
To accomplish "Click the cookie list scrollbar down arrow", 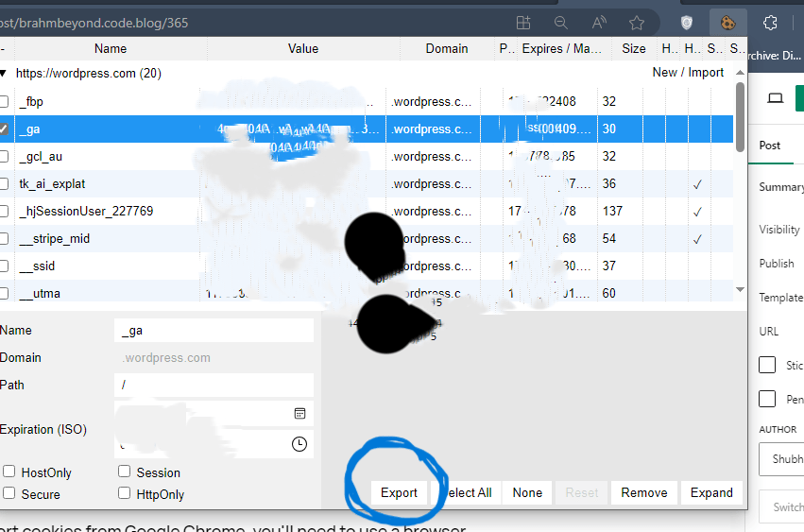I will tap(740, 290).
